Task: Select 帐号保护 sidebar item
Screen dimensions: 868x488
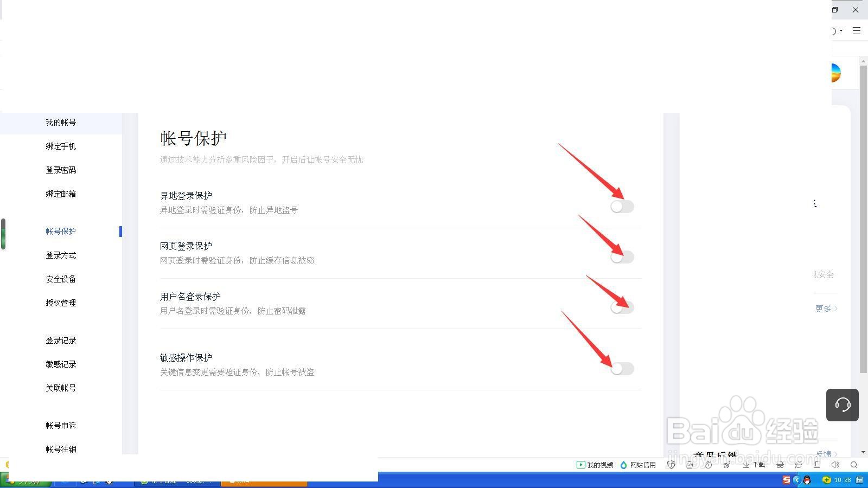Action: [61, 232]
